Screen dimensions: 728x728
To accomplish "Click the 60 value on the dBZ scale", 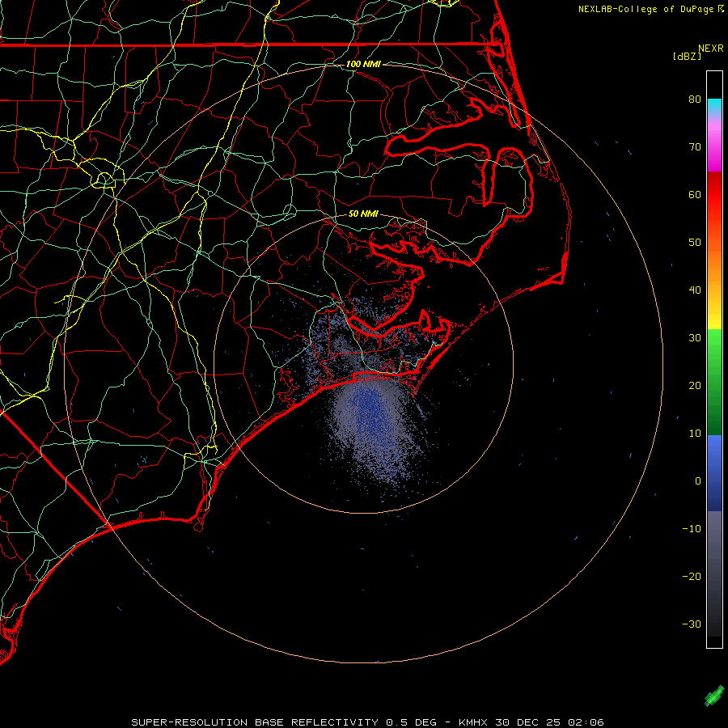I will [695, 194].
